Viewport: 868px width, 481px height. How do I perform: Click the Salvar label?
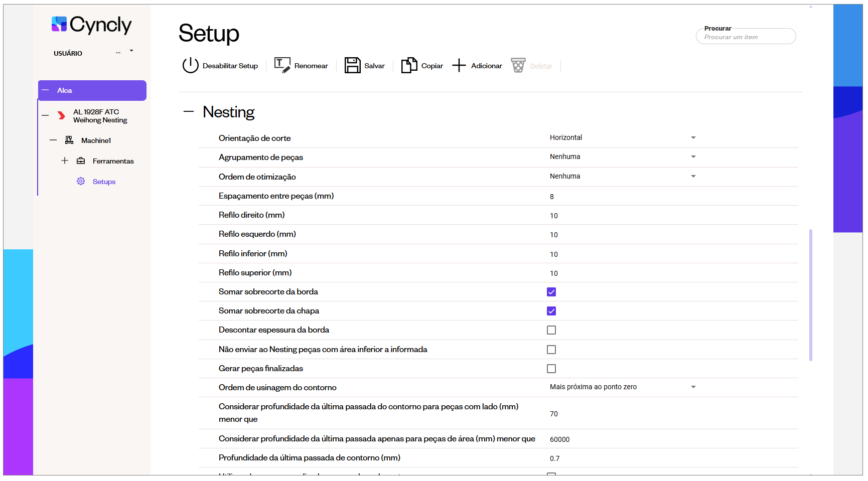(x=375, y=66)
